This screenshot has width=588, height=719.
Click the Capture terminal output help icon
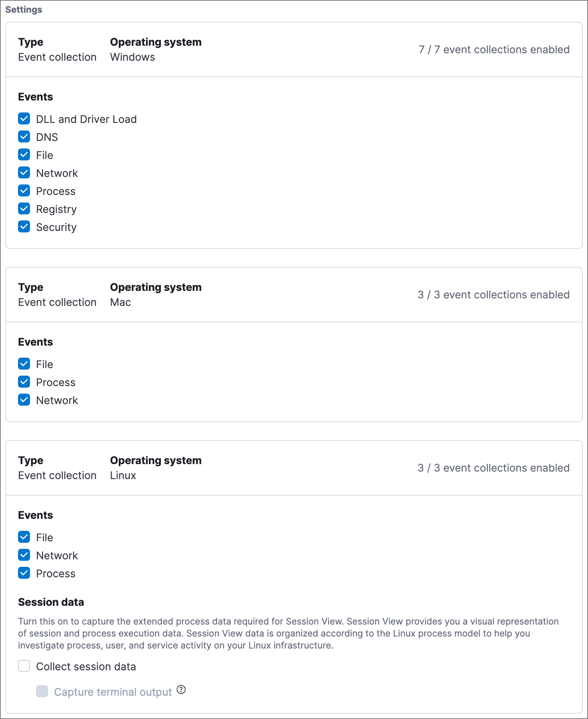point(181,689)
